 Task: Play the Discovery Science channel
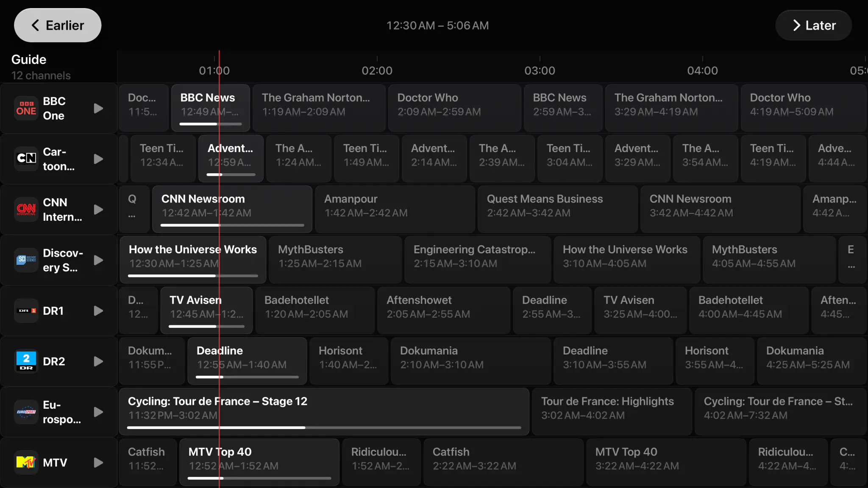click(x=98, y=260)
